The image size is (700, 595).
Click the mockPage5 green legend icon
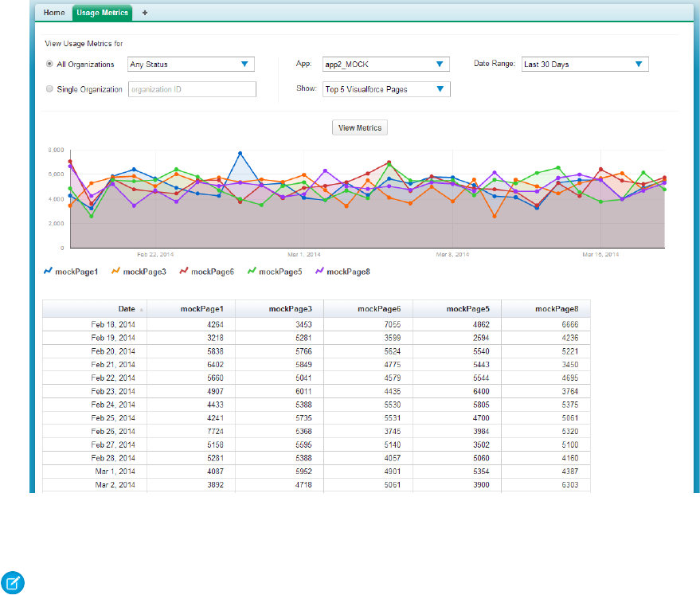[251, 272]
